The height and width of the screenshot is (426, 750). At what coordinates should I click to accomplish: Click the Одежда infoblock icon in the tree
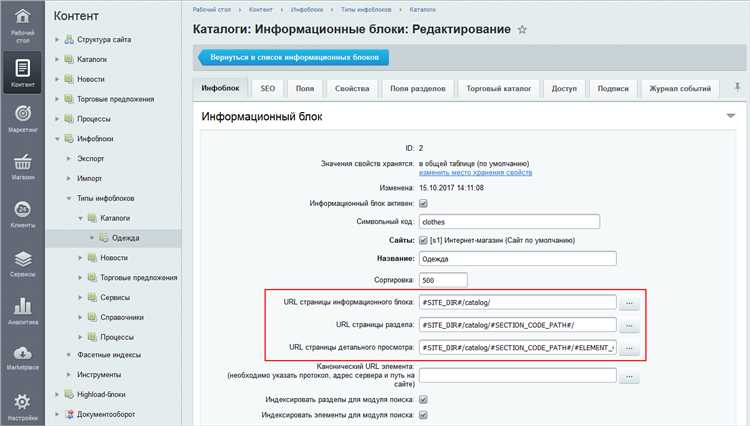click(x=103, y=238)
